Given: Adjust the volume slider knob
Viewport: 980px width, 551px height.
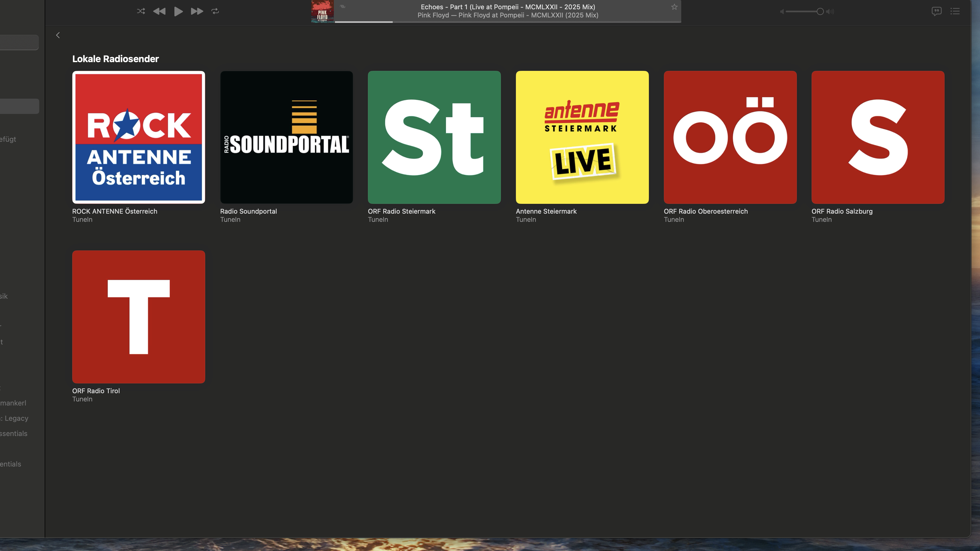Looking at the screenshot, I should (x=820, y=11).
